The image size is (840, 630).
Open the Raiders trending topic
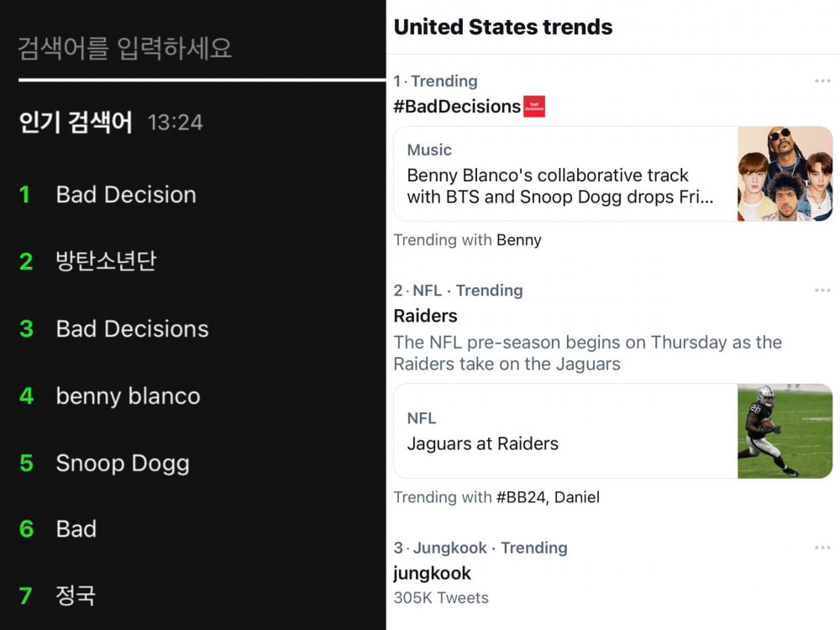(x=425, y=316)
